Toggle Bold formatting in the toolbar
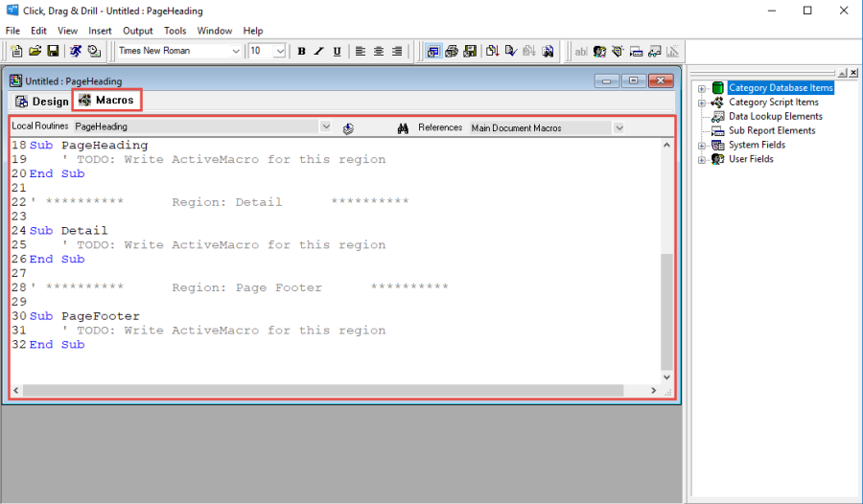This screenshot has height=504, width=863. [301, 51]
